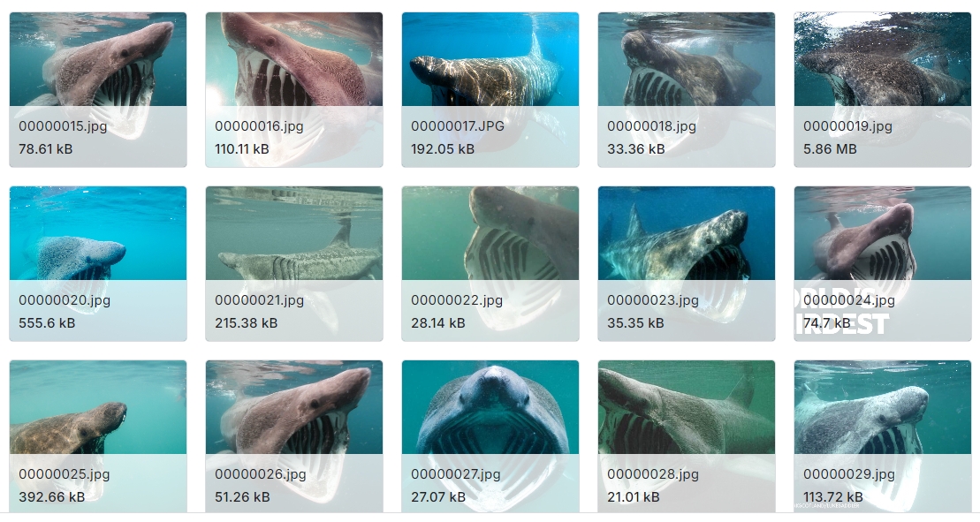Image resolution: width=980 pixels, height=522 pixels.
Task: Select image 00000026.jpg
Action: coord(294,436)
